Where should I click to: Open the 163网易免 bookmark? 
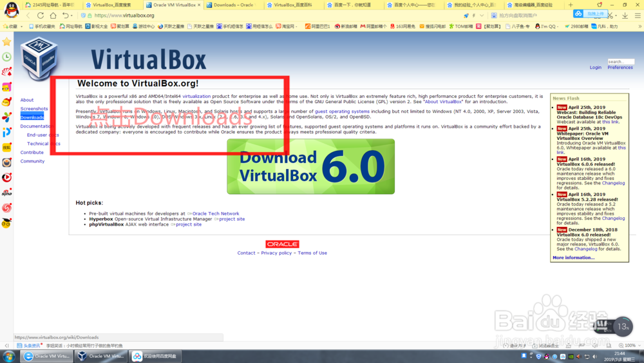402,26
